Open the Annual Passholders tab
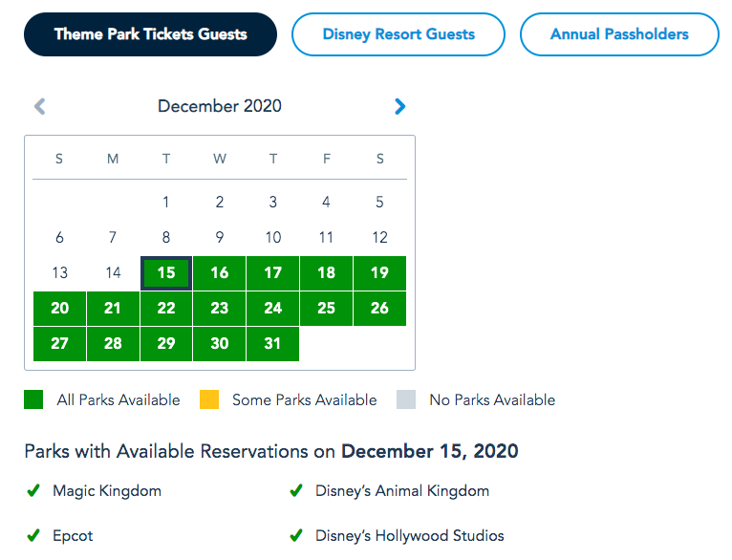This screenshot has height=560, width=732. (619, 34)
